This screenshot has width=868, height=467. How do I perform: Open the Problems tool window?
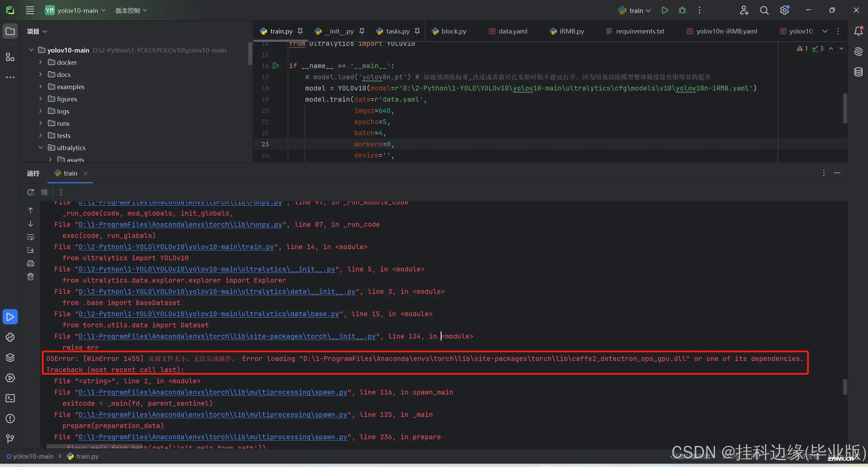click(10, 419)
